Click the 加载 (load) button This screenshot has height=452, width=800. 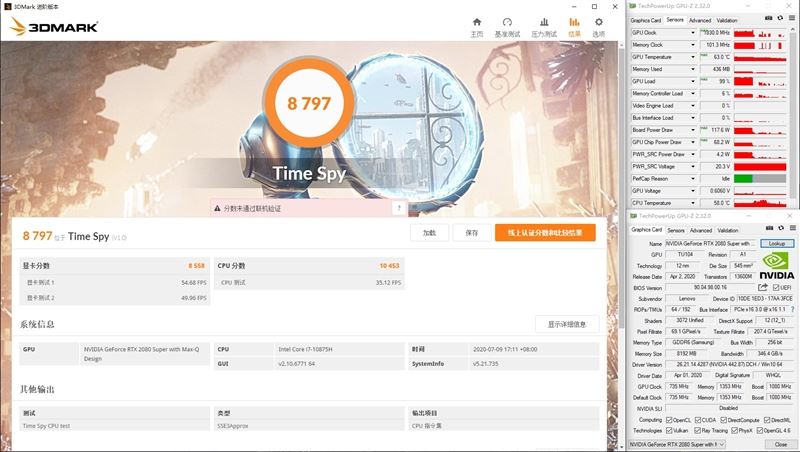click(429, 233)
